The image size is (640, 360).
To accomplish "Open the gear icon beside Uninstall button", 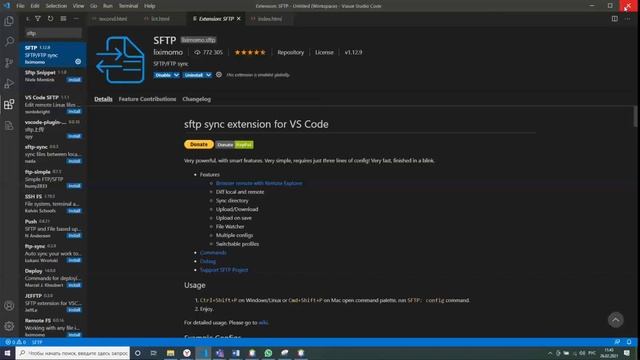I will click(219, 75).
